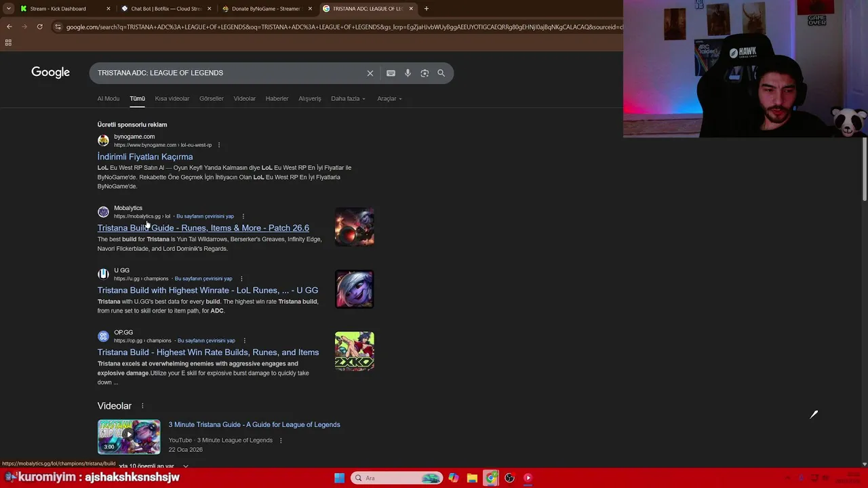Click the OP.GG result thumbnail
Viewport: 868px width, 488px height.
355,351
